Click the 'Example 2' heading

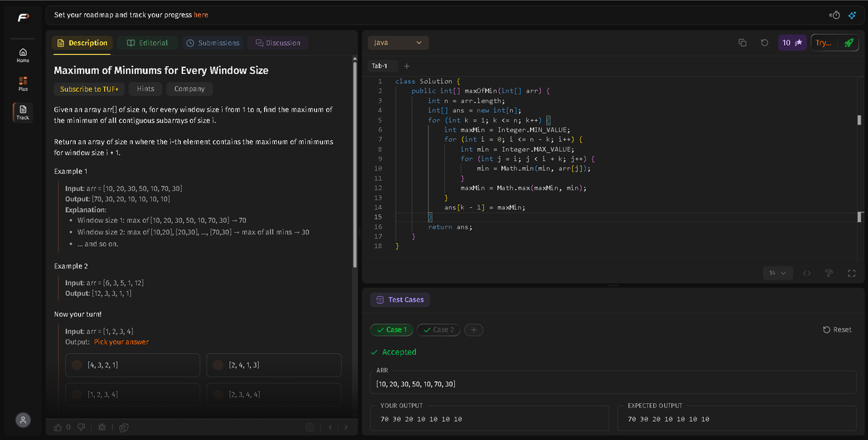[71, 266]
